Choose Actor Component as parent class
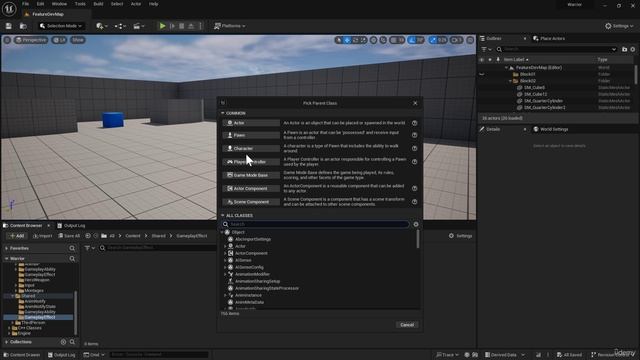 tap(251, 189)
